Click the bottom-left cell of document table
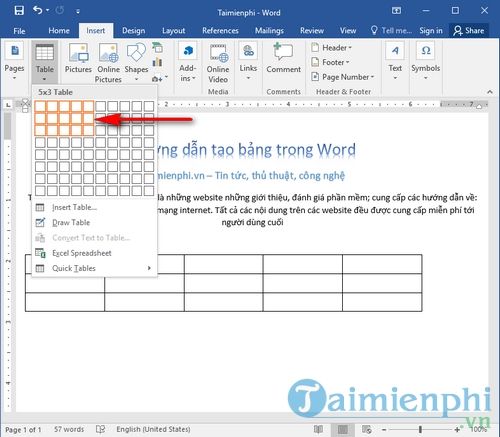The width and height of the screenshot is (500, 437). 65,302
